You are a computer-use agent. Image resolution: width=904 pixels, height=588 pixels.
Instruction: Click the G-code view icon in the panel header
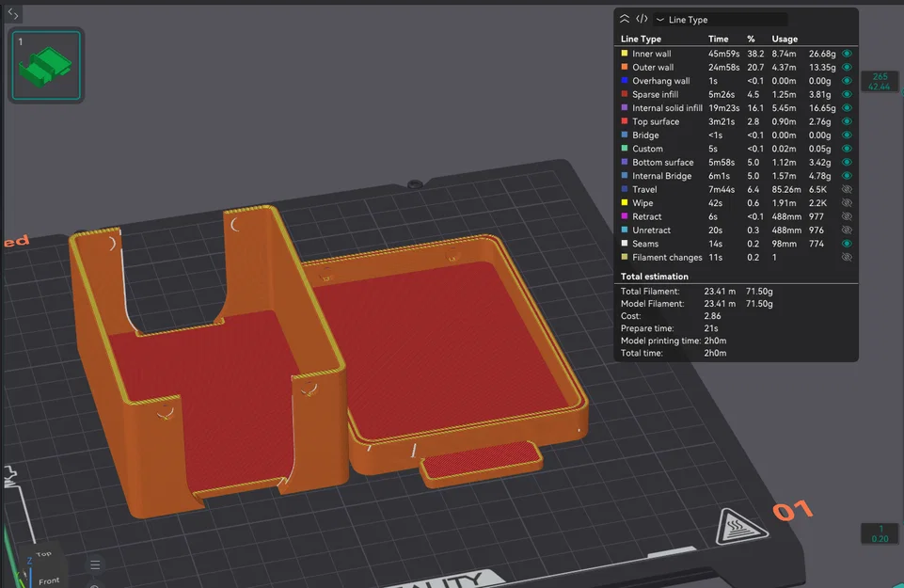(642, 19)
